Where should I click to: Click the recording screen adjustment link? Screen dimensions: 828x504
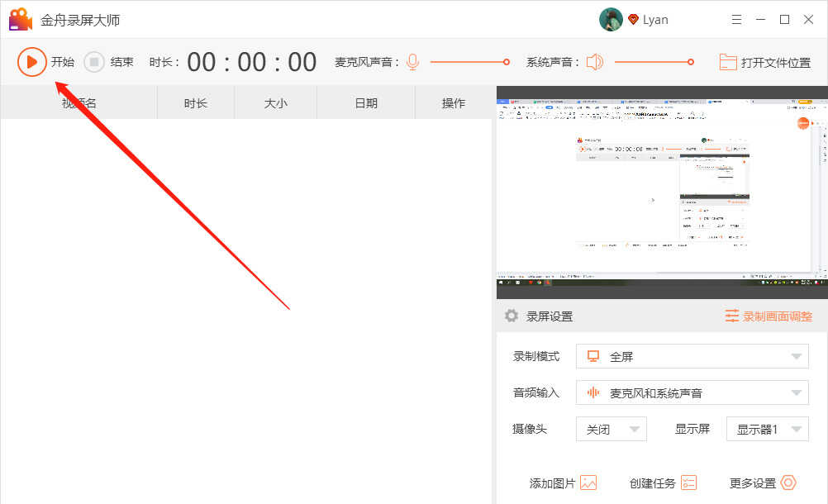[x=769, y=316]
